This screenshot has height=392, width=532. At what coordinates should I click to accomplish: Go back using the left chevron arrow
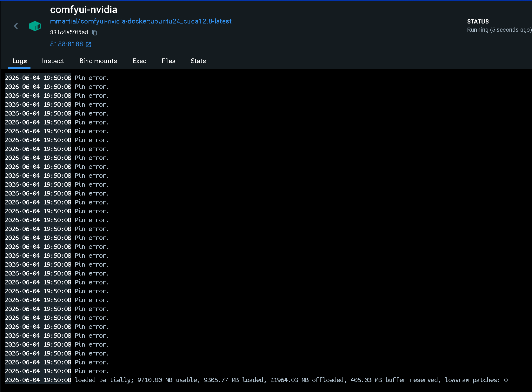click(16, 26)
